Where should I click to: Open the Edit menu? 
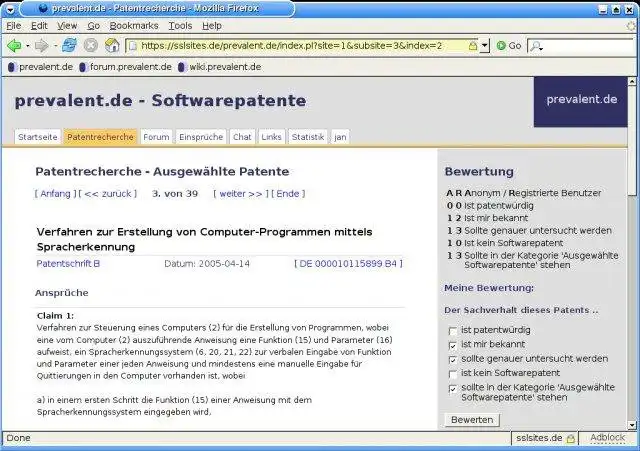click(x=39, y=26)
